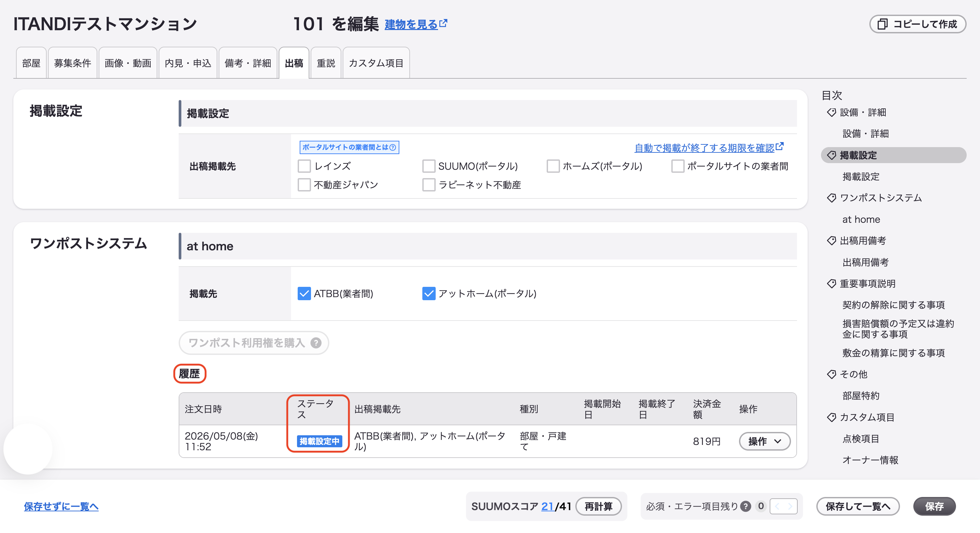Jump to 損害賠償額の予定又は違約金に関する事項
Viewport: 980px width, 533px height.
898,329
